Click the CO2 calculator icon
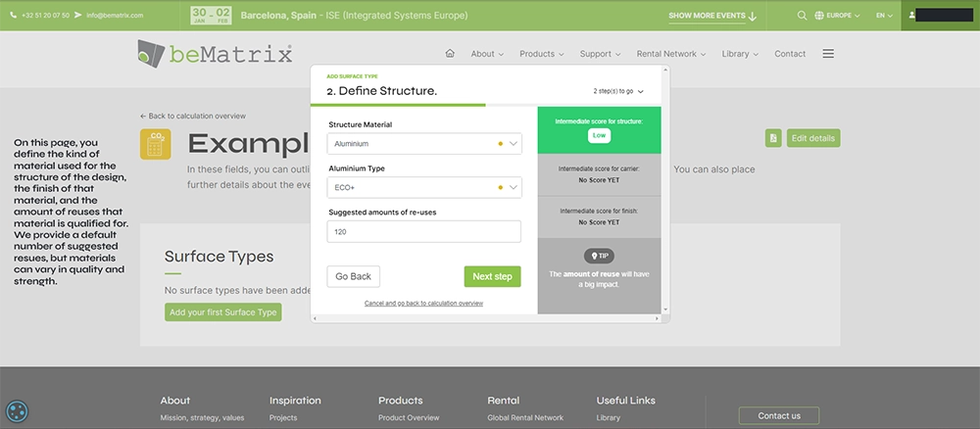Image resolution: width=980 pixels, height=429 pixels. (156, 144)
